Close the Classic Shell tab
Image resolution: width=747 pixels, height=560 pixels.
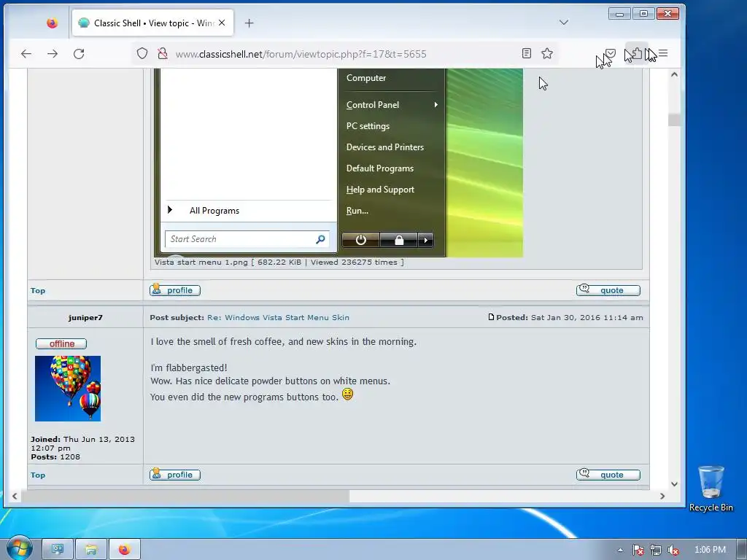(x=222, y=23)
